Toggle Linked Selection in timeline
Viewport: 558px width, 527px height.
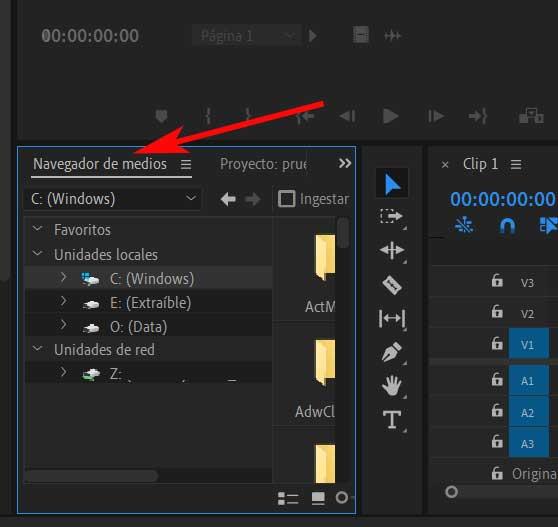tap(548, 226)
